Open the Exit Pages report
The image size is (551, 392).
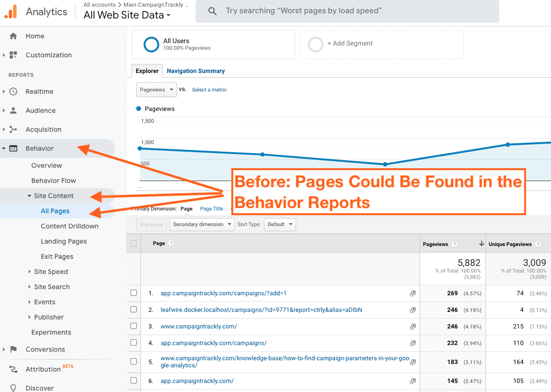[x=57, y=256]
